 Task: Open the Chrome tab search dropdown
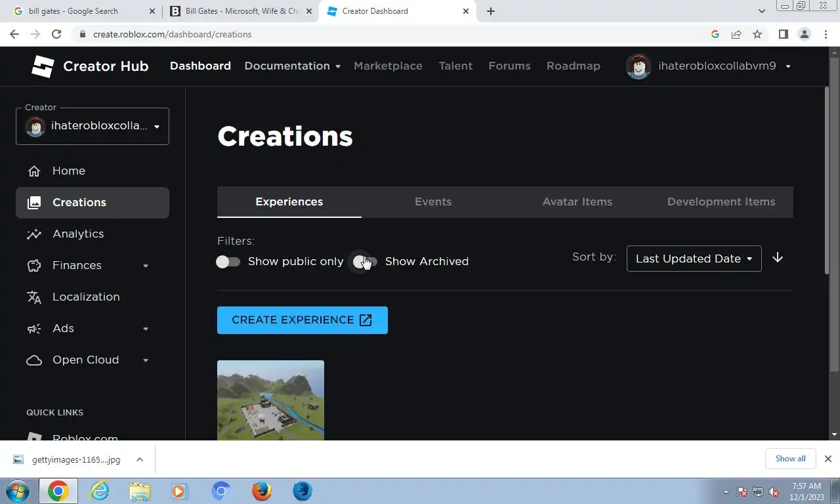click(761, 11)
